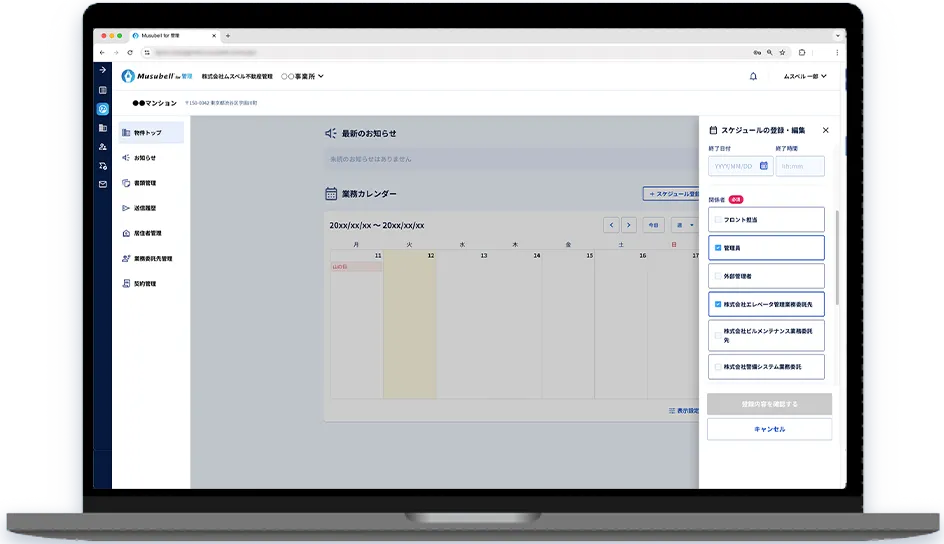This screenshot has width=944, height=544.
Task: Open the 表示設定 display settings link
Action: (684, 410)
